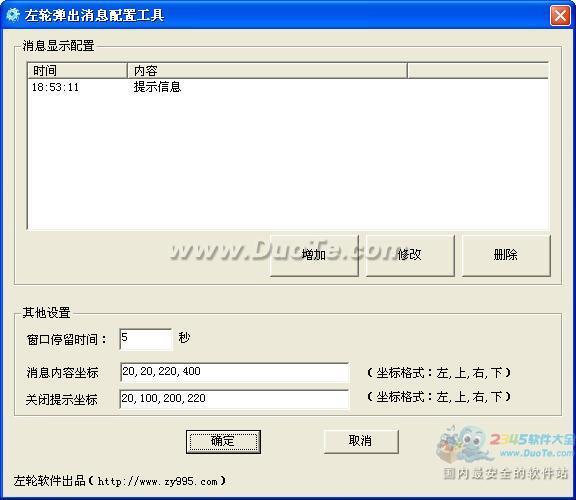The height and width of the screenshot is (500, 576).
Task: Click the gear icon in title bar
Action: (13, 15)
